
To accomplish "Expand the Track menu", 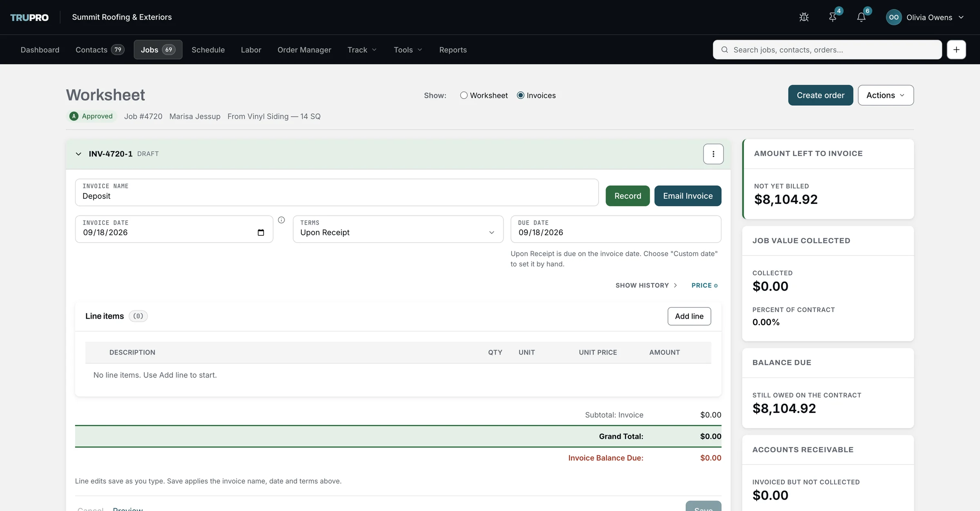I will tap(362, 49).
